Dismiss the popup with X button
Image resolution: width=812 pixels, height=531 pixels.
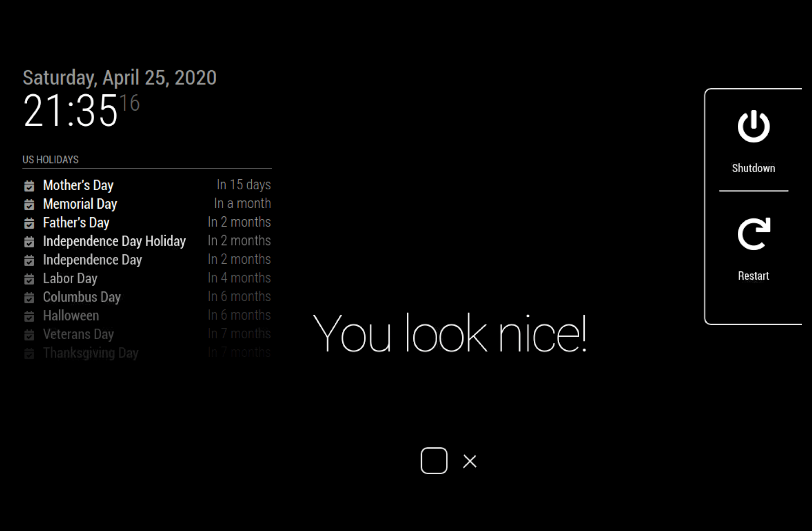click(470, 460)
